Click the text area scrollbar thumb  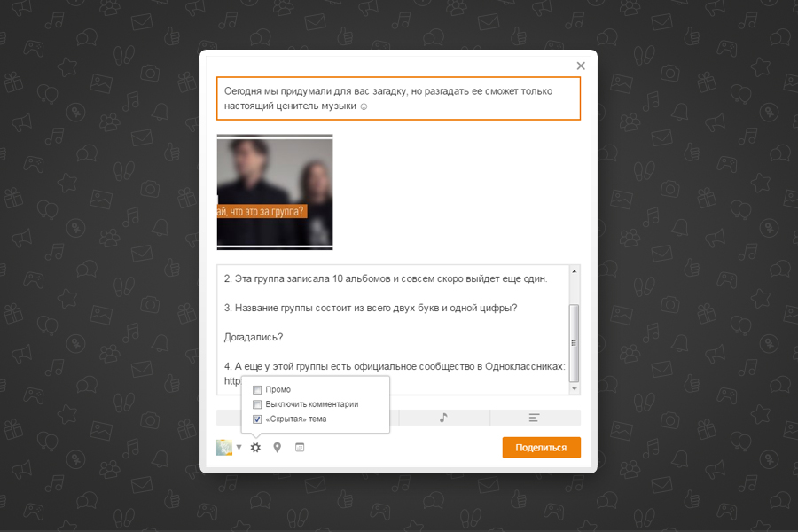click(x=574, y=341)
